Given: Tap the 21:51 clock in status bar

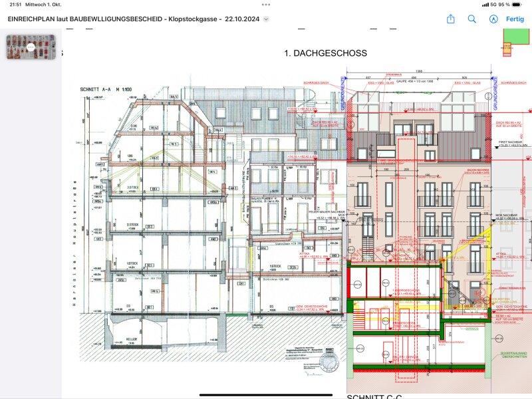Looking at the screenshot, I should [13, 5].
